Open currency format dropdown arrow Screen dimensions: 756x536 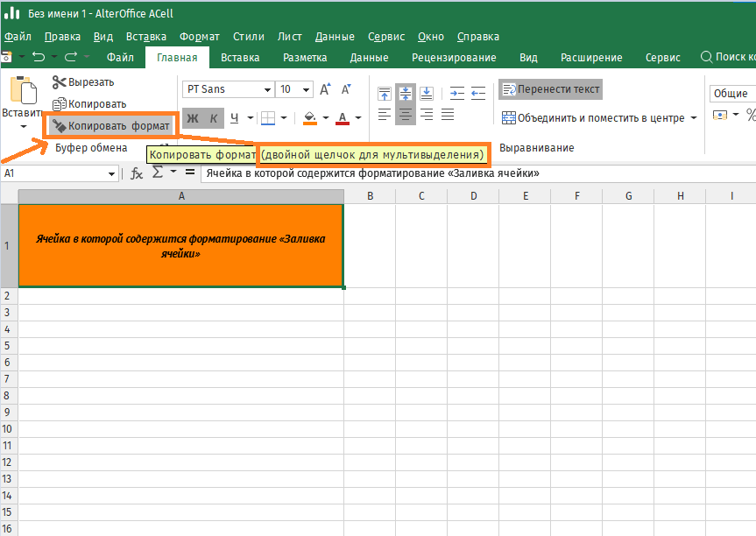click(736, 115)
